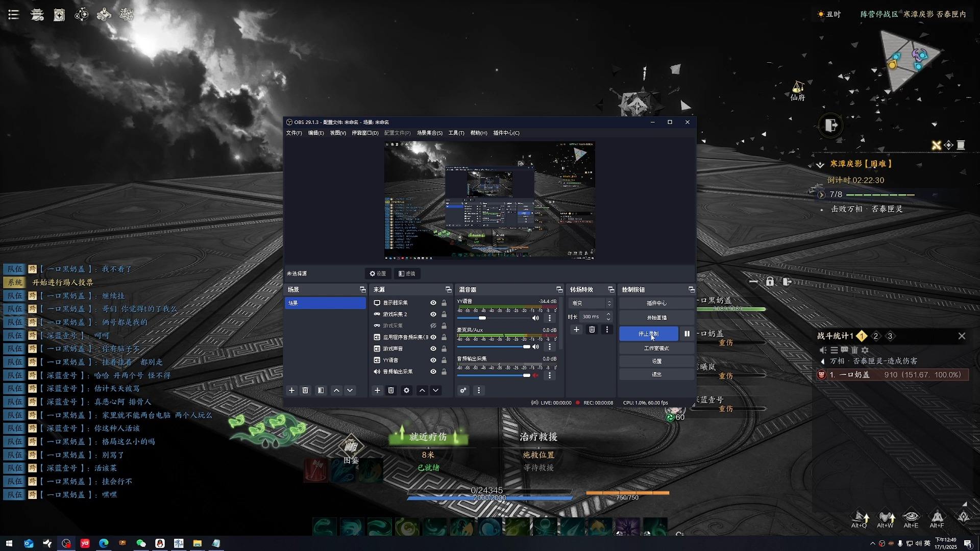The width and height of the screenshot is (980, 551).
Task: Add a new source with plus icon
Action: pyautogui.click(x=377, y=390)
